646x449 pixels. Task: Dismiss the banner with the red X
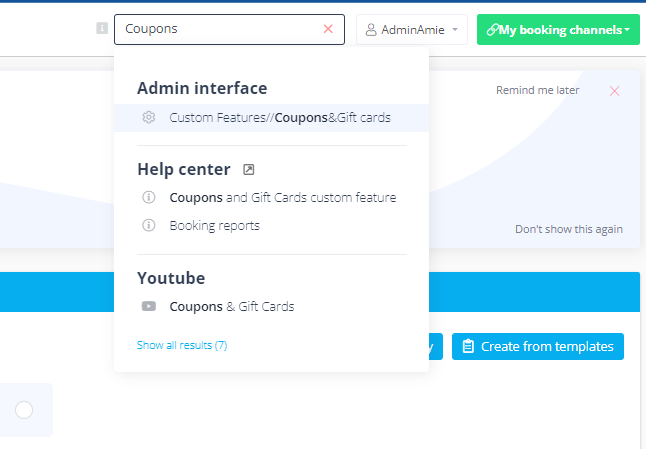tap(614, 91)
